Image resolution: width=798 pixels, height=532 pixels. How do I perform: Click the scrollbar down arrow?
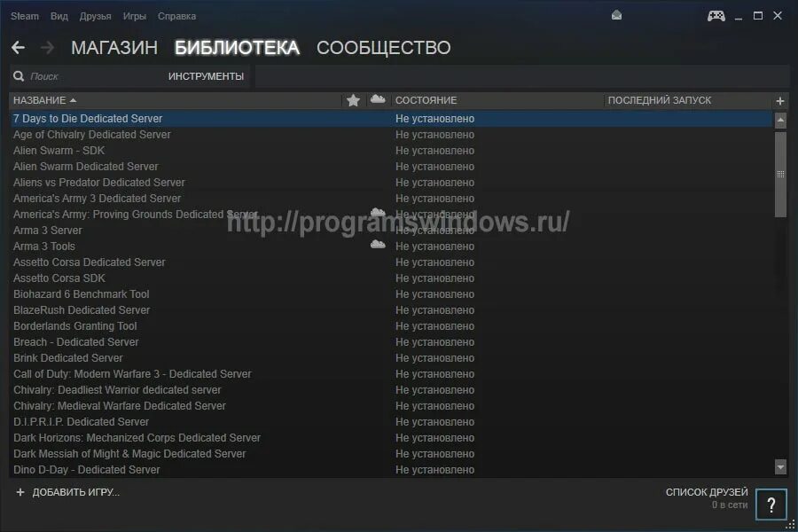click(780, 466)
